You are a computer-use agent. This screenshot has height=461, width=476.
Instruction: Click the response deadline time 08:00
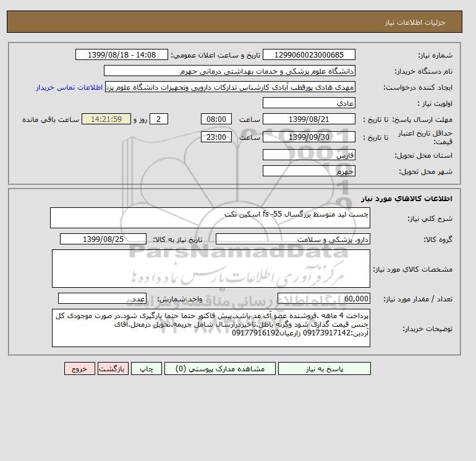[216, 119]
